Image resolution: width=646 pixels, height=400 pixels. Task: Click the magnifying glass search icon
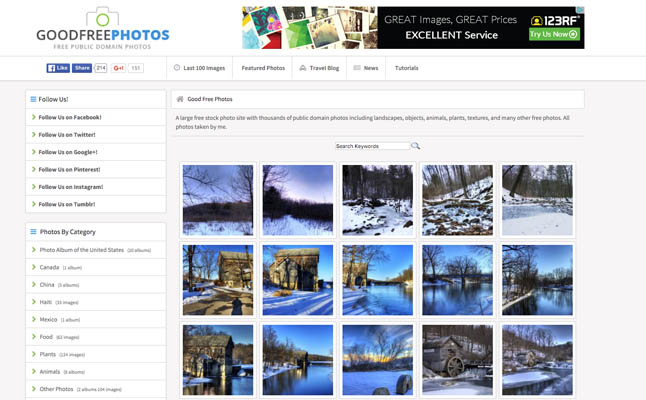(x=415, y=146)
